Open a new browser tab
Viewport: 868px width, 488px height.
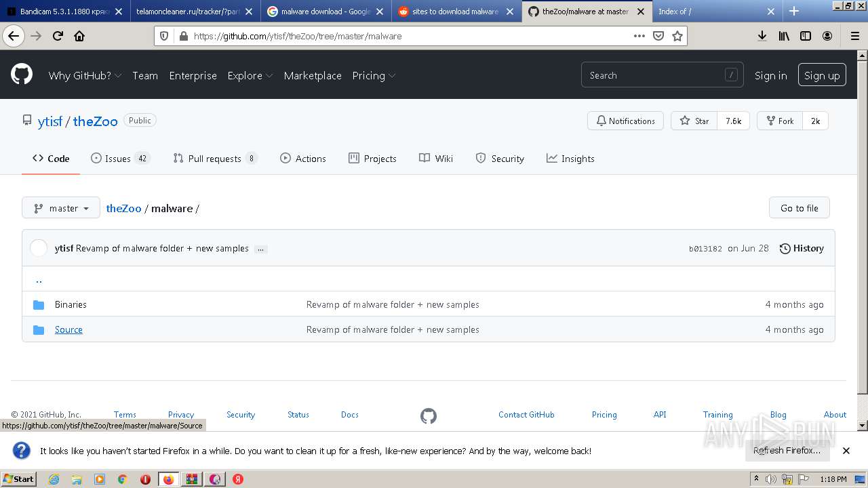point(794,11)
